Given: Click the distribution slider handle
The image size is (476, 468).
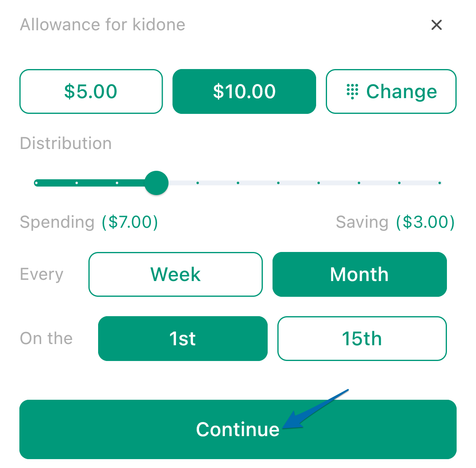Looking at the screenshot, I should (156, 183).
